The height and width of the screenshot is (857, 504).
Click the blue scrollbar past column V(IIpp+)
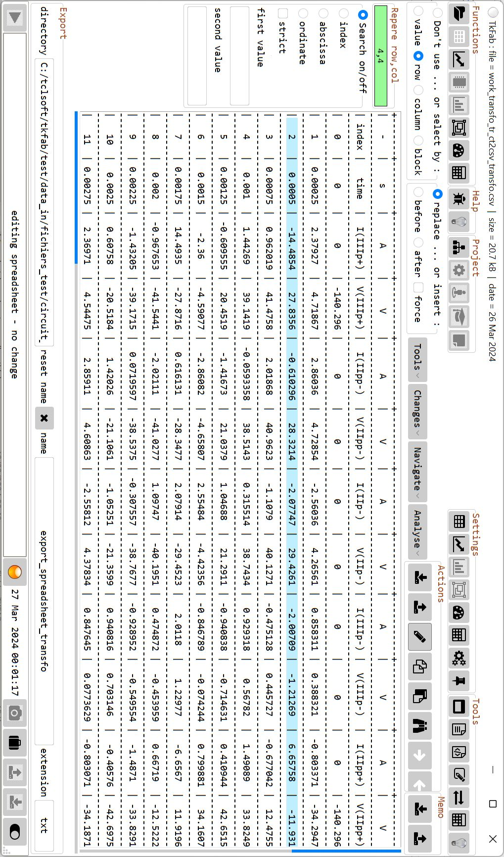(x=346, y=851)
